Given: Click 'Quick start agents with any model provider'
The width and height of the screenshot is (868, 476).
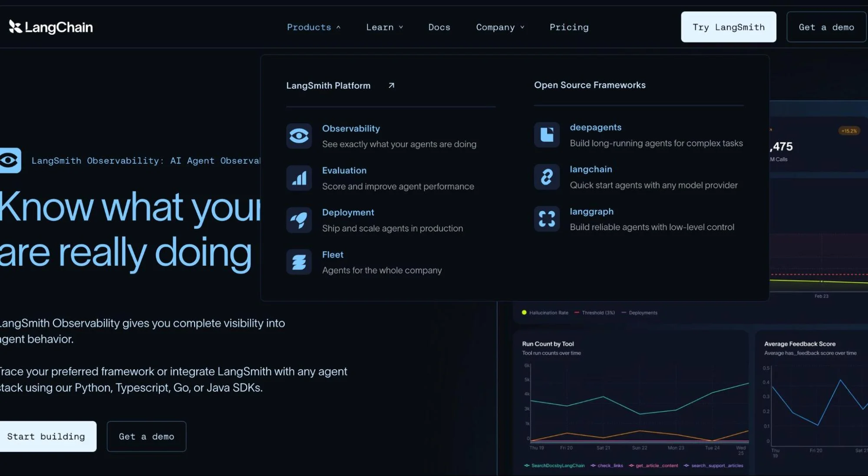Looking at the screenshot, I should [653, 185].
